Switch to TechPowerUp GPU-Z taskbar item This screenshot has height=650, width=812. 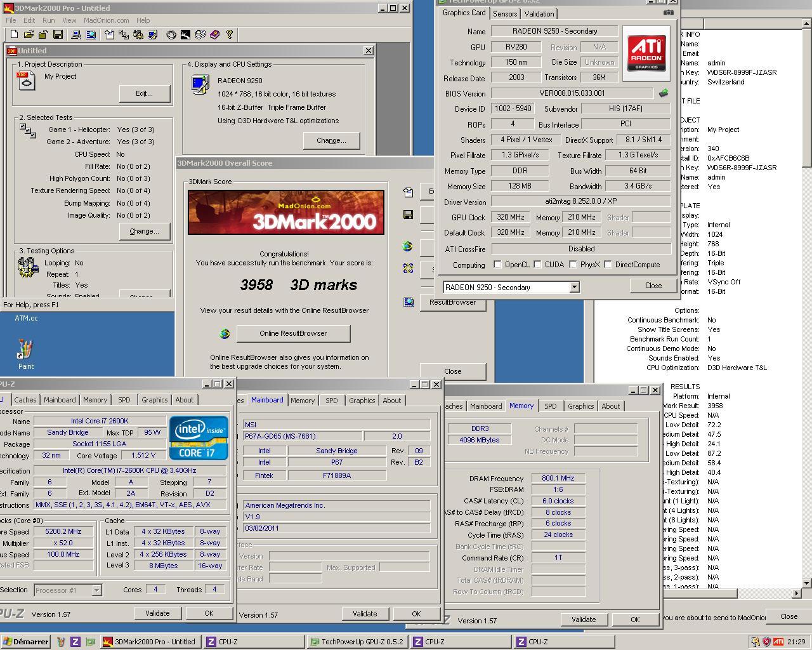(358, 642)
